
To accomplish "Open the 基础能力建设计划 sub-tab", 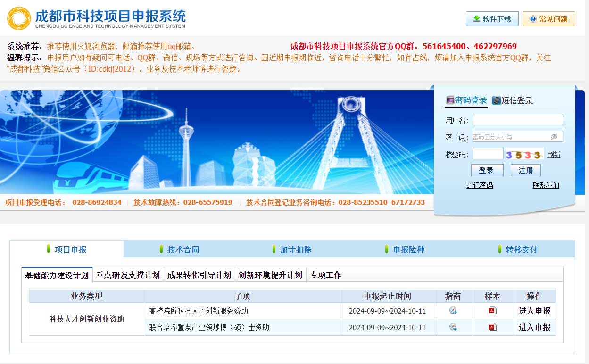I will click(x=57, y=275).
